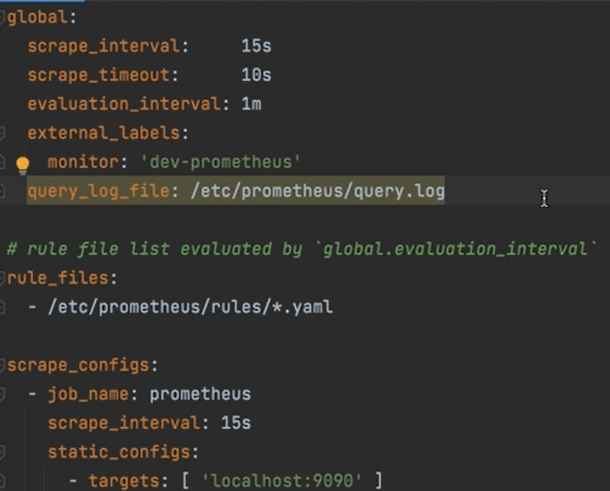Click the static_configs key
This screenshot has height=491, width=610.
point(119,452)
